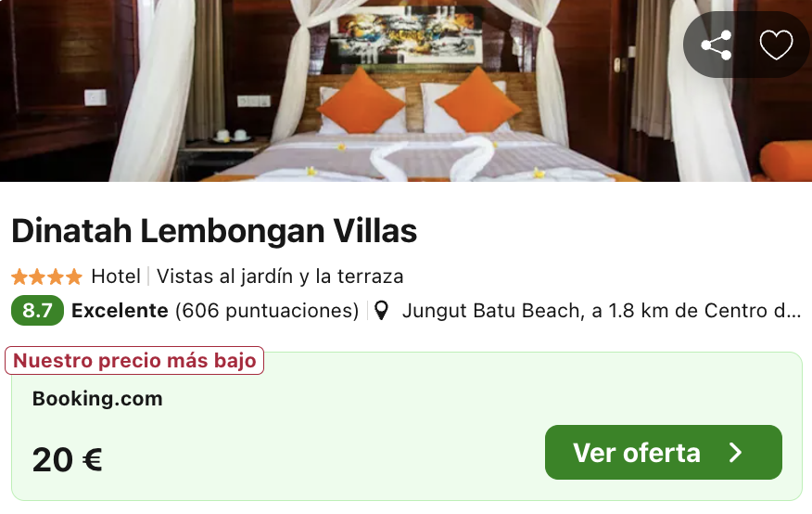Click the Ver oferta button
The width and height of the screenshot is (812, 514).
pyautogui.click(x=664, y=453)
